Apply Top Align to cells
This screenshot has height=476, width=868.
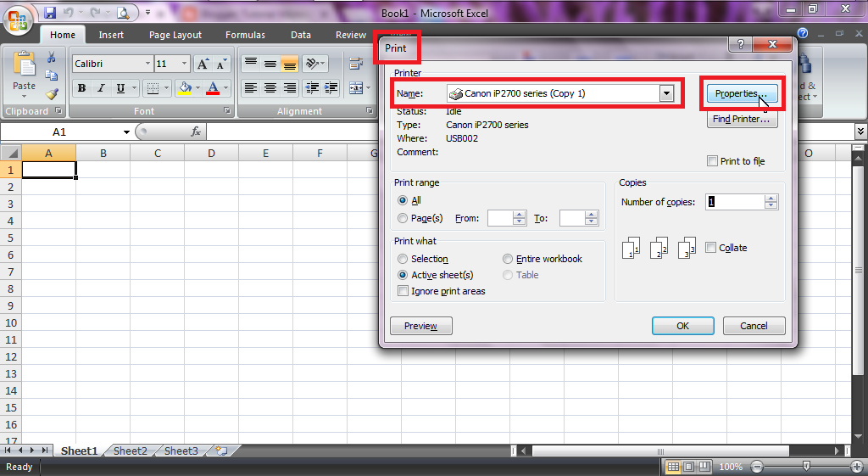click(x=251, y=63)
